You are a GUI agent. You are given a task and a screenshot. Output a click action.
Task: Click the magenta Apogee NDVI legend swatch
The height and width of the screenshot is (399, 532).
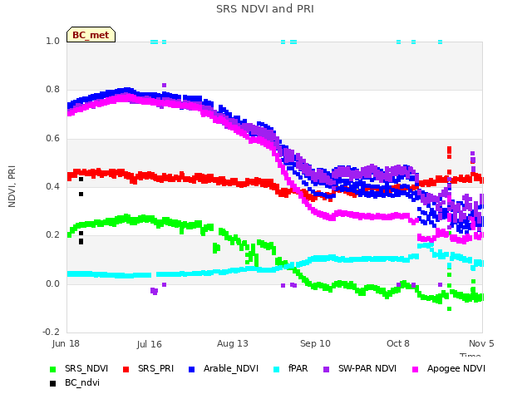pos(415,369)
